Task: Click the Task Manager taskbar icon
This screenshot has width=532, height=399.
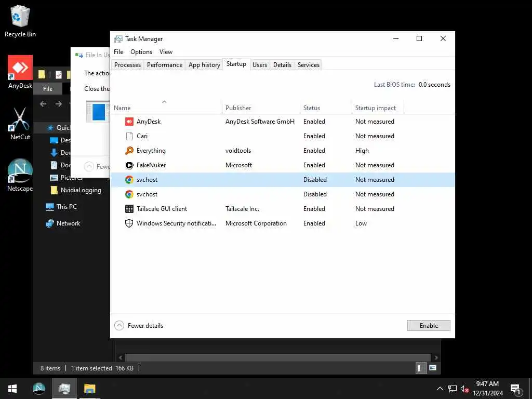Action: 64,389
